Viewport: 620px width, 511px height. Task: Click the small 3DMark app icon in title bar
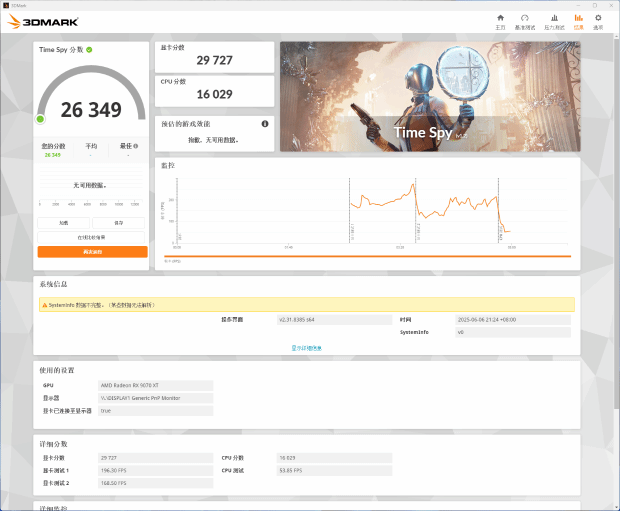pyautogui.click(x=6, y=5)
